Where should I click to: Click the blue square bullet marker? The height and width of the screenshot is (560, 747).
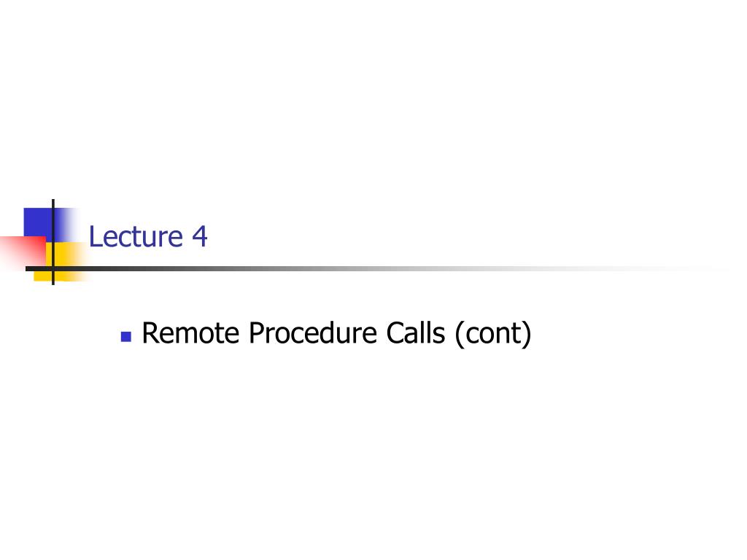coord(126,337)
